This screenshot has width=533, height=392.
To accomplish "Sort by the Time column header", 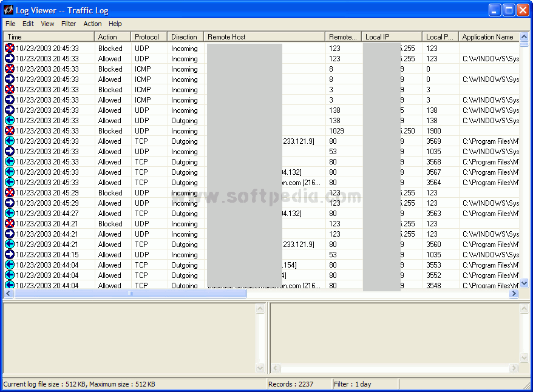I will (49, 36).
